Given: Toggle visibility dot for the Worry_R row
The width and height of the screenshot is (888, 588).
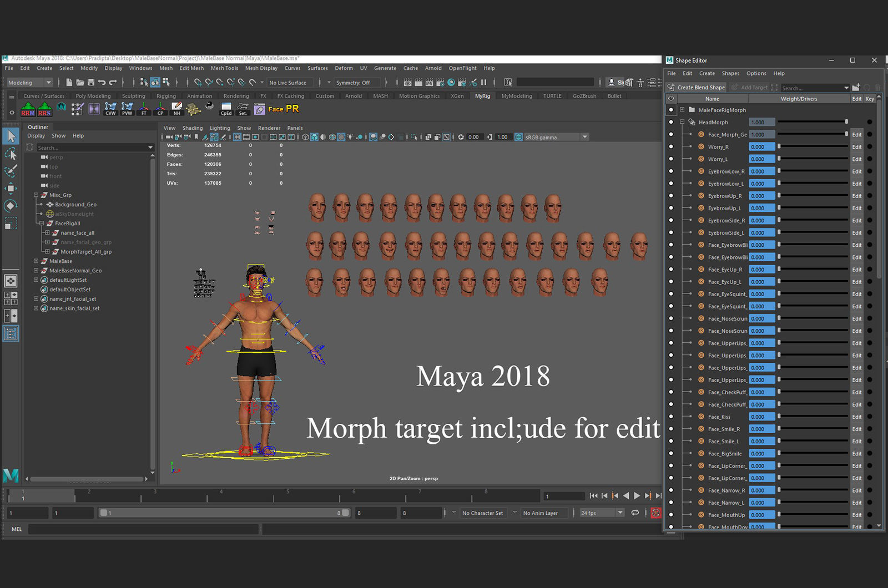Looking at the screenshot, I should pyautogui.click(x=671, y=146).
